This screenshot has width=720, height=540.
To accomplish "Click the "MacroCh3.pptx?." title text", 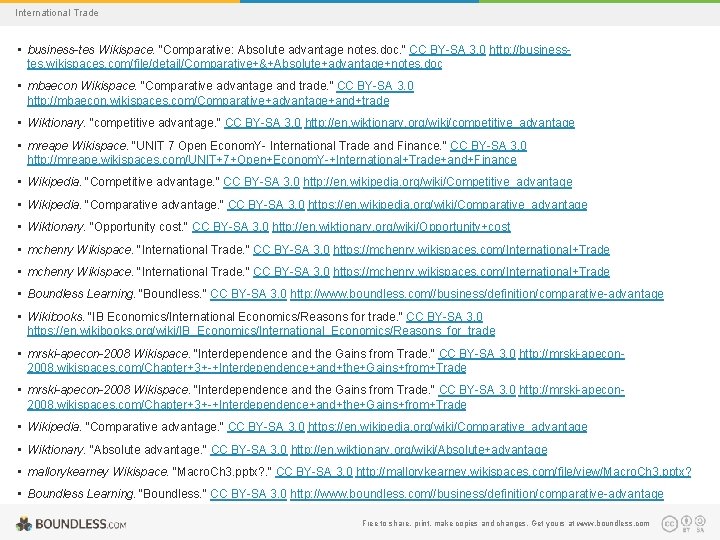I will pyautogui.click(x=222, y=472).
